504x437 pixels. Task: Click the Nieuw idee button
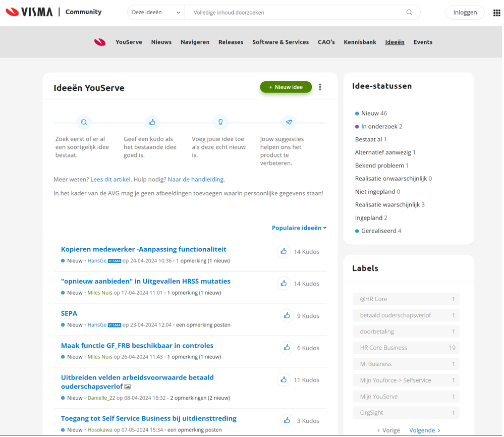(x=286, y=87)
